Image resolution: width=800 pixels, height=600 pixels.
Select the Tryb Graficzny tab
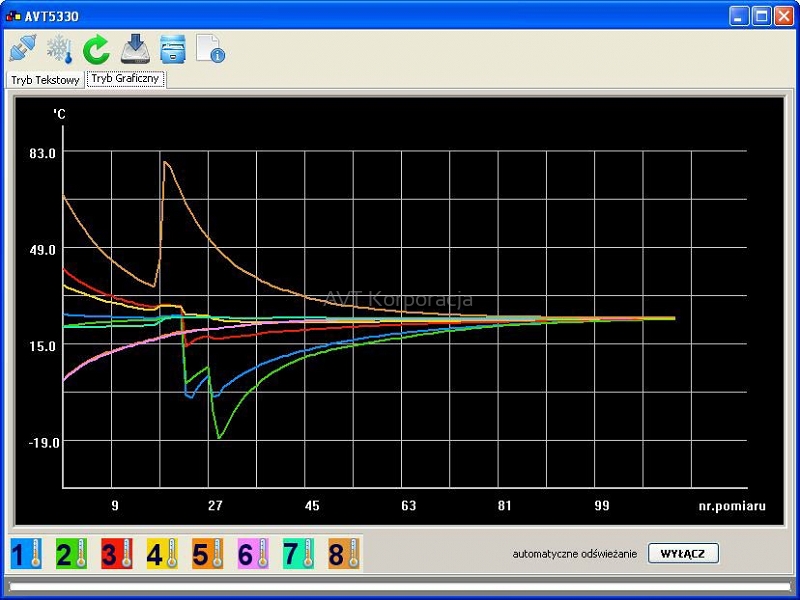[x=125, y=79]
